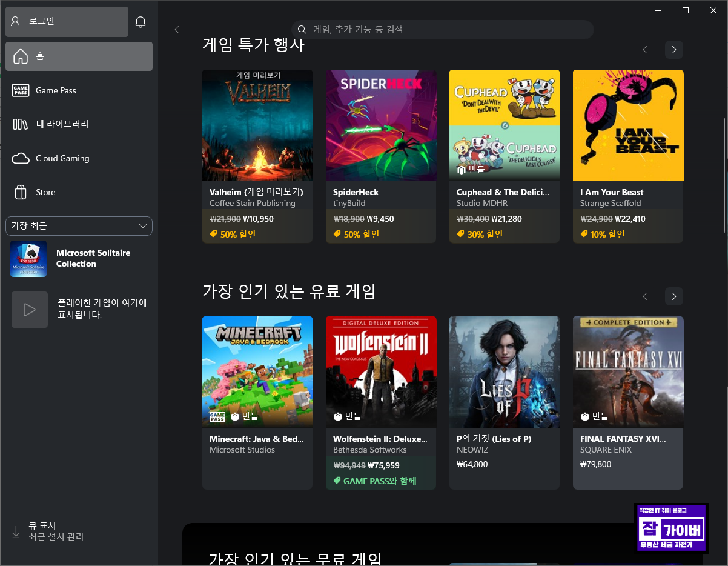Click GAME PASS와 함께 on Wolfenstein II
The width and height of the screenshot is (728, 566).
[380, 481]
